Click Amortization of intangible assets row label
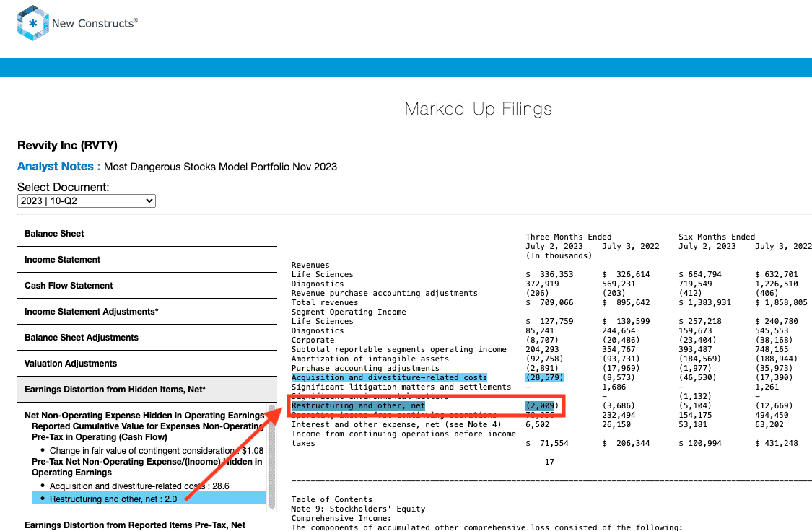This screenshot has height=531, width=812. (x=370, y=359)
